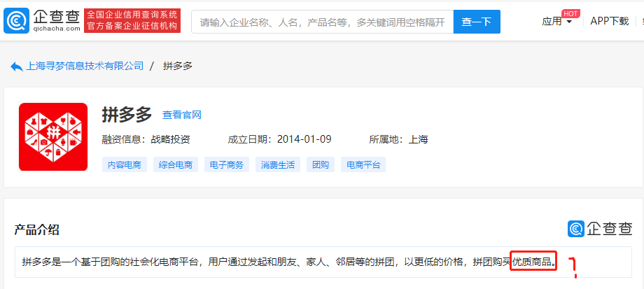Click the blue back arrow icon

[16, 66]
